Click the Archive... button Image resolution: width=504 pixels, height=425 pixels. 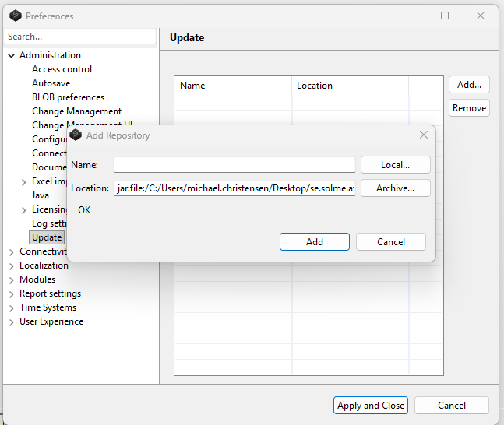395,188
